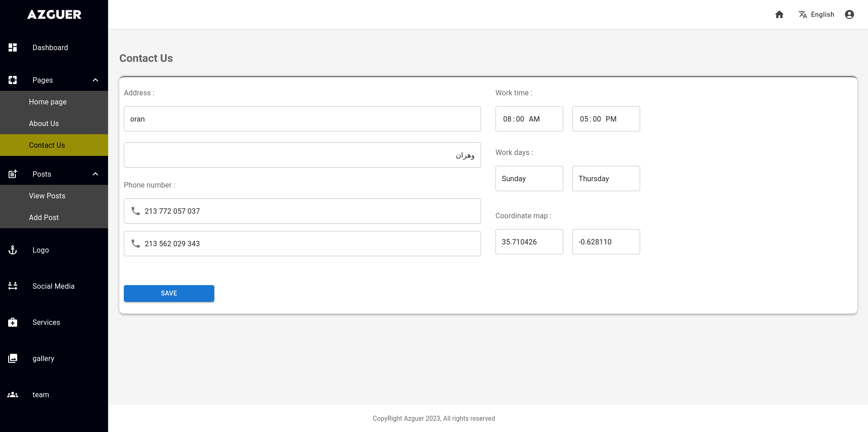Go to View Posts
The image size is (868, 432).
[x=47, y=196]
